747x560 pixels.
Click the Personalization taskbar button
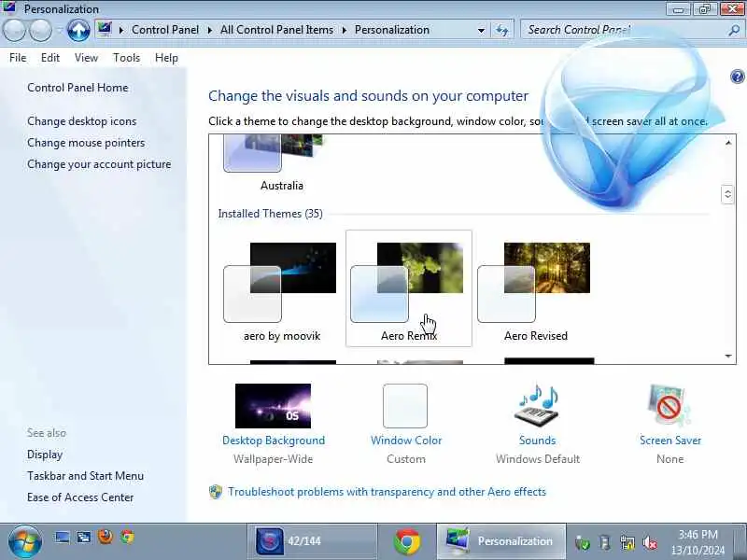[x=501, y=541]
